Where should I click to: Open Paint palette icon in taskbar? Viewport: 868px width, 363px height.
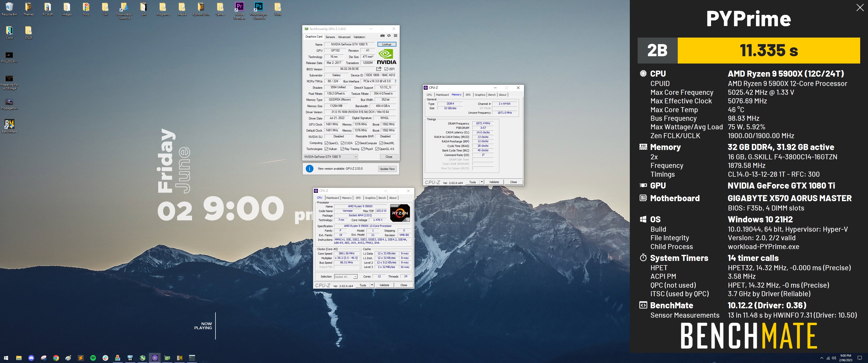click(68, 358)
